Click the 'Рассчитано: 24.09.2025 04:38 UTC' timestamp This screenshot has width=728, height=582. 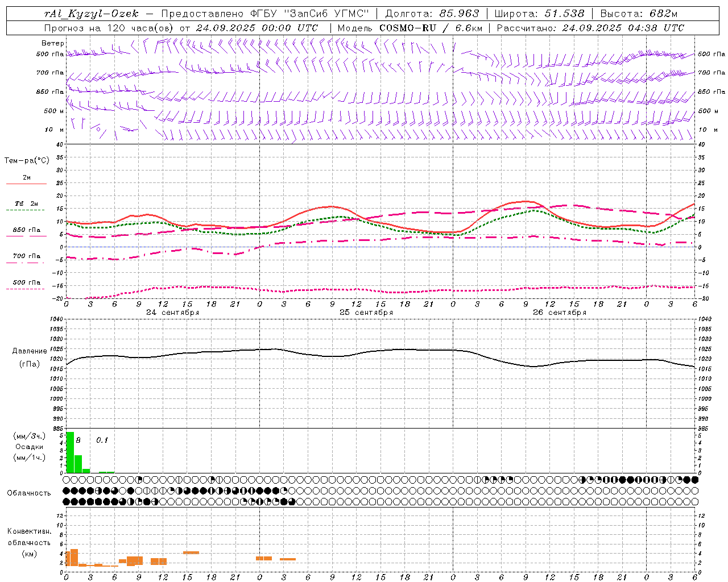(x=590, y=28)
